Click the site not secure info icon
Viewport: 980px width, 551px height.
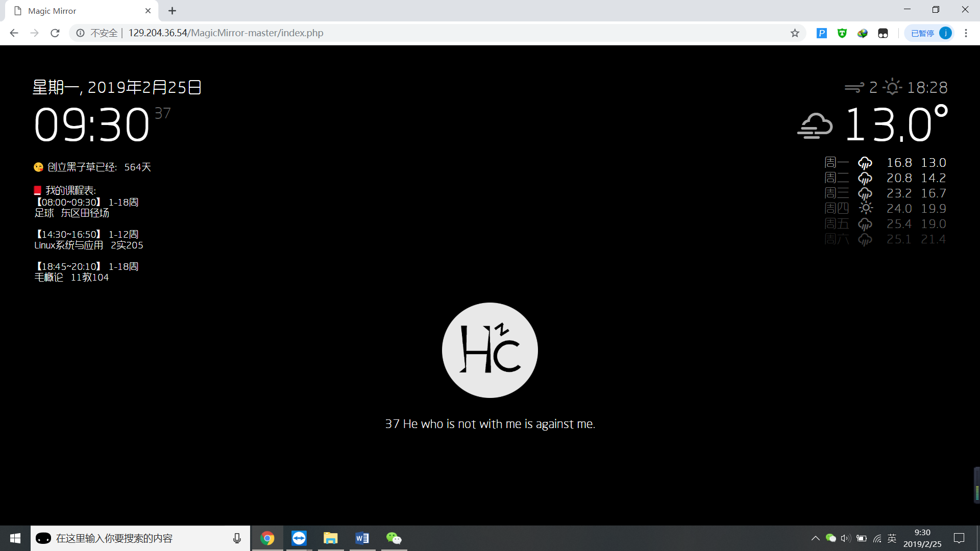(81, 33)
